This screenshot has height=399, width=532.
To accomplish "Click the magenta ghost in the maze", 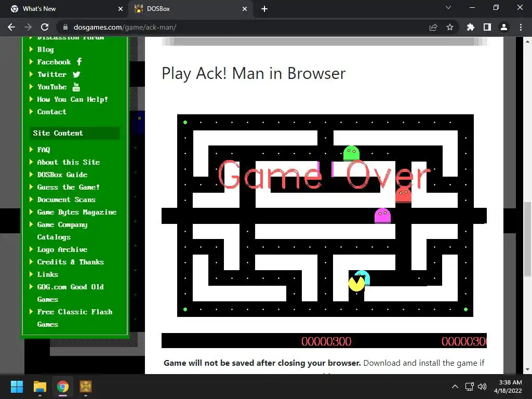I will coord(382,216).
